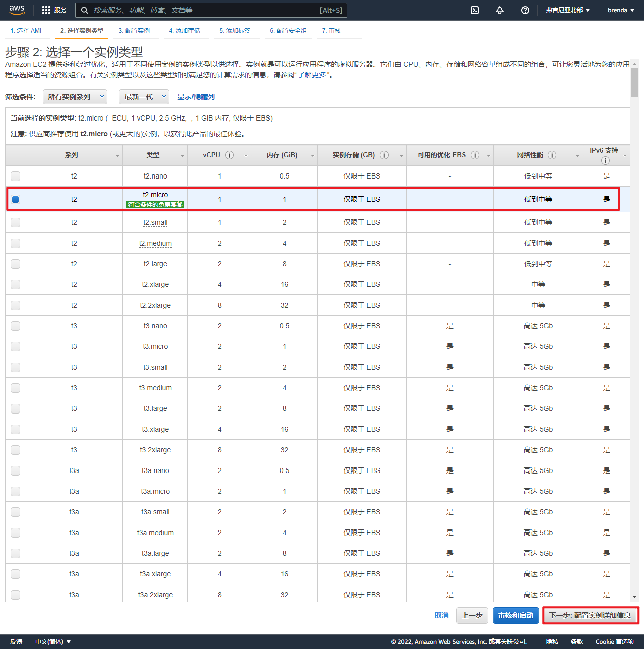
Task: Open the 最新一代 generation dropdown
Action: pyautogui.click(x=144, y=97)
